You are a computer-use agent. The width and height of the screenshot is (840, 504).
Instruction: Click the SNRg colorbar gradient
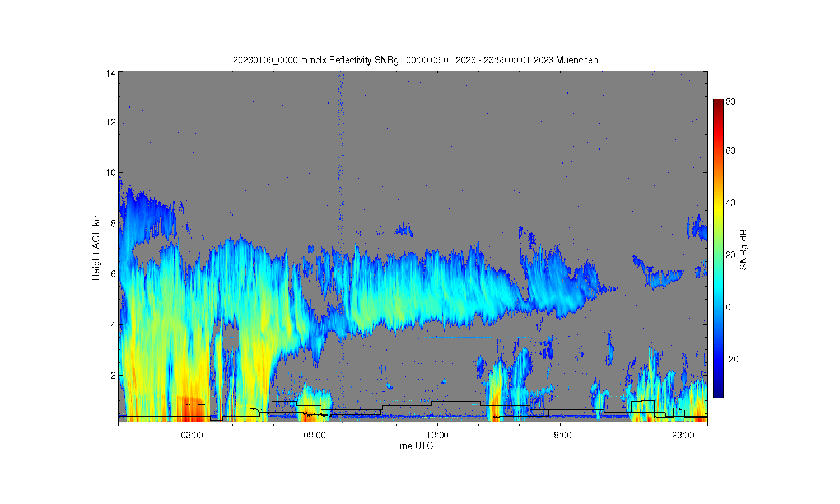(718, 248)
